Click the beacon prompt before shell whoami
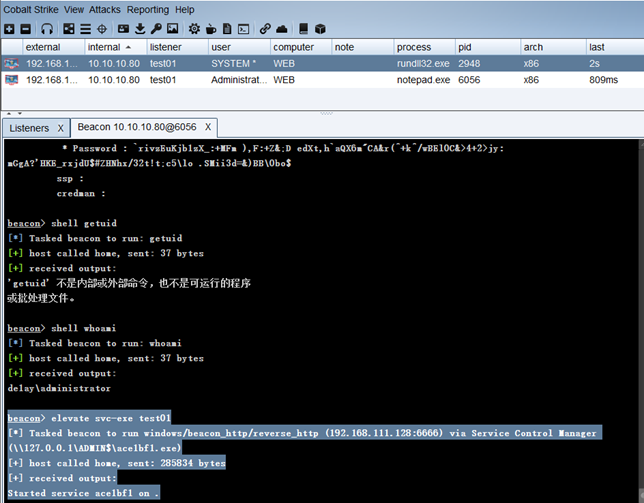This screenshot has height=503, width=644. pos(26,328)
